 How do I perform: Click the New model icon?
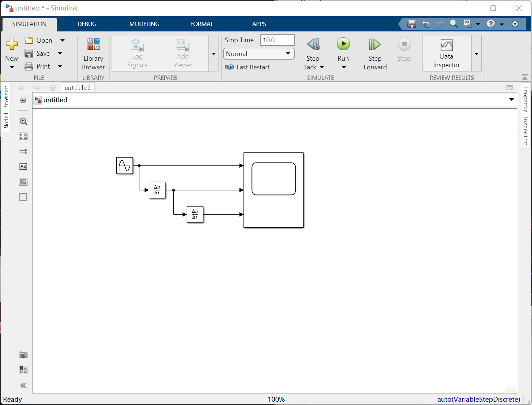12,44
